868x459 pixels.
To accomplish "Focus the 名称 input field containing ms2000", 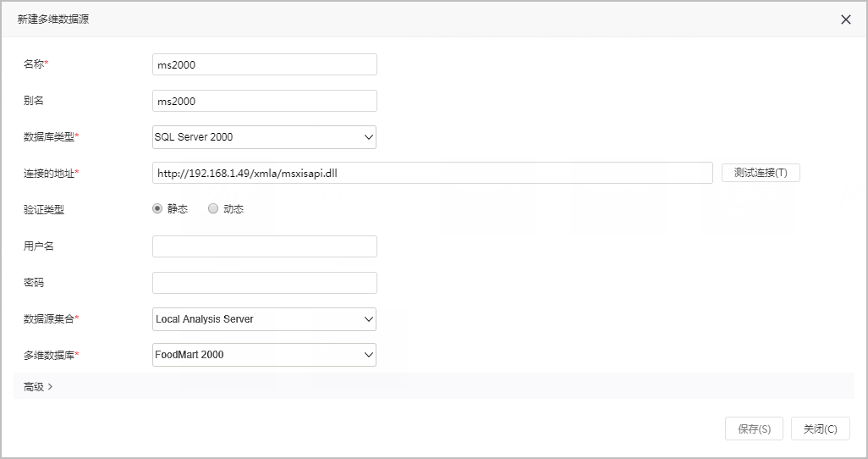I will tap(265, 64).
